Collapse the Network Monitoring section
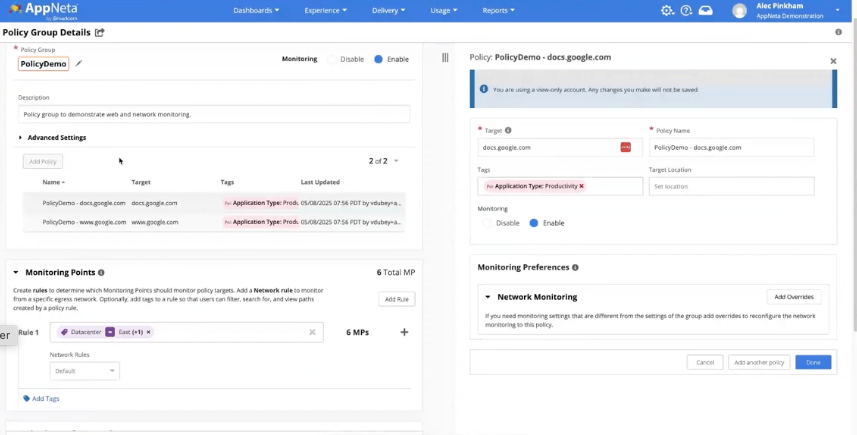The height and width of the screenshot is (435, 857). 488,297
